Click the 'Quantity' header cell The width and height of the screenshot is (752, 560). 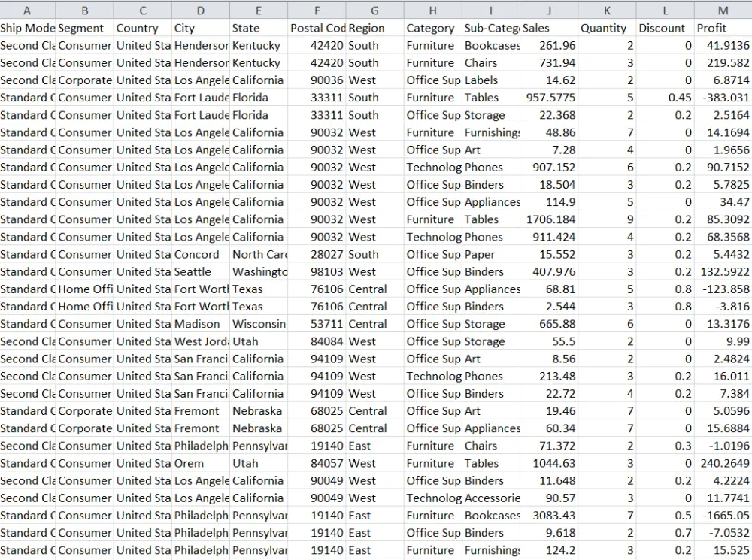click(607, 29)
